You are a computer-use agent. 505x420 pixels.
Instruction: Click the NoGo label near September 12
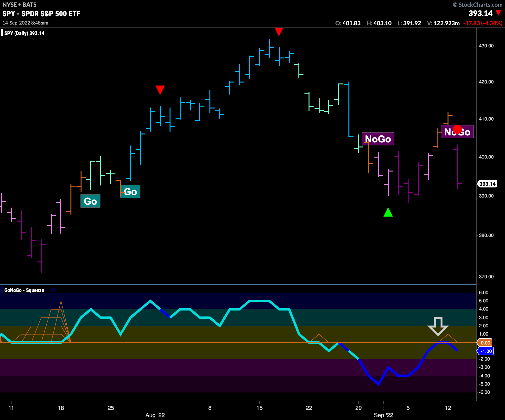[457, 132]
